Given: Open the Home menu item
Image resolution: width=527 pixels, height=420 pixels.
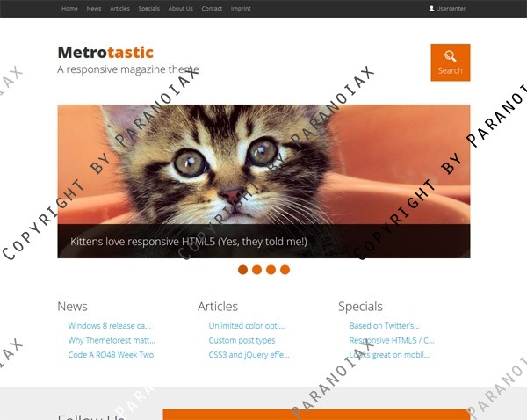Looking at the screenshot, I should 69,9.
